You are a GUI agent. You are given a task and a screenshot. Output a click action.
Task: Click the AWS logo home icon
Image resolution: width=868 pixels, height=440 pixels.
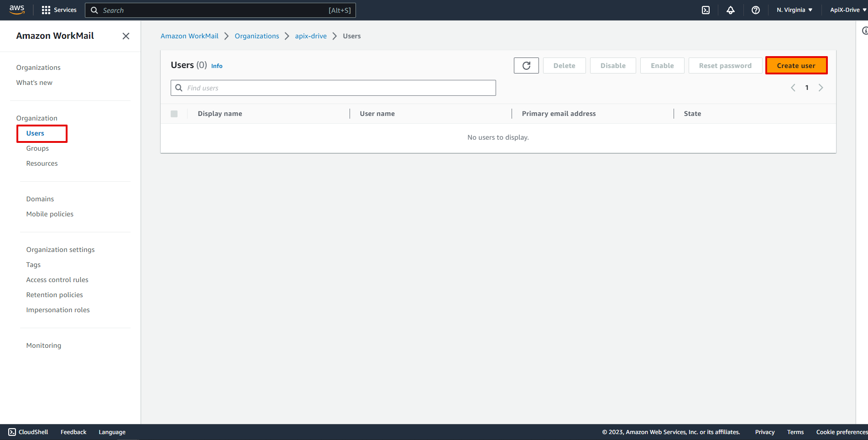pos(17,10)
